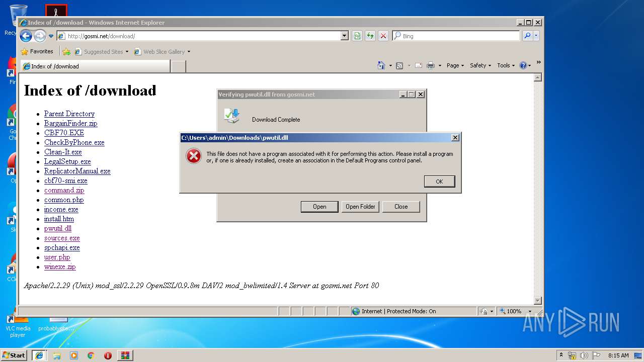Click the Compatibility View icon

pos(357,36)
